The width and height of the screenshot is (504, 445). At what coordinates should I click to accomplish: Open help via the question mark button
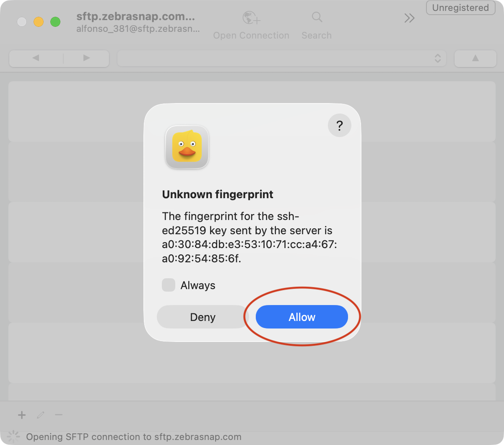[x=339, y=125]
